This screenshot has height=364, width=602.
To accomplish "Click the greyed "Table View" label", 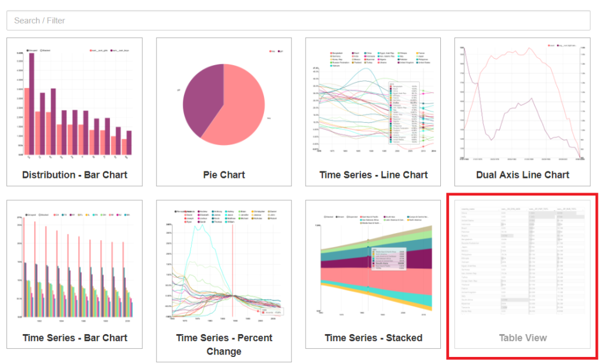I will pyautogui.click(x=523, y=338).
